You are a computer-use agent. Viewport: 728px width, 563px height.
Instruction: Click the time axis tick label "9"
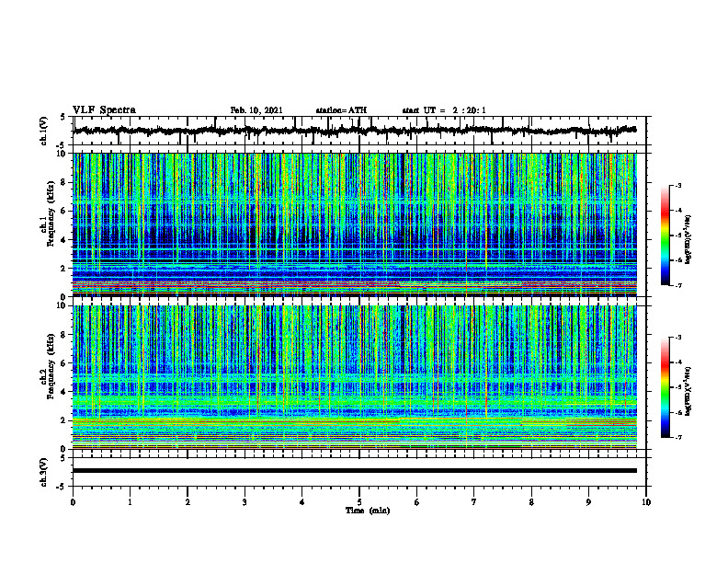[x=588, y=502]
